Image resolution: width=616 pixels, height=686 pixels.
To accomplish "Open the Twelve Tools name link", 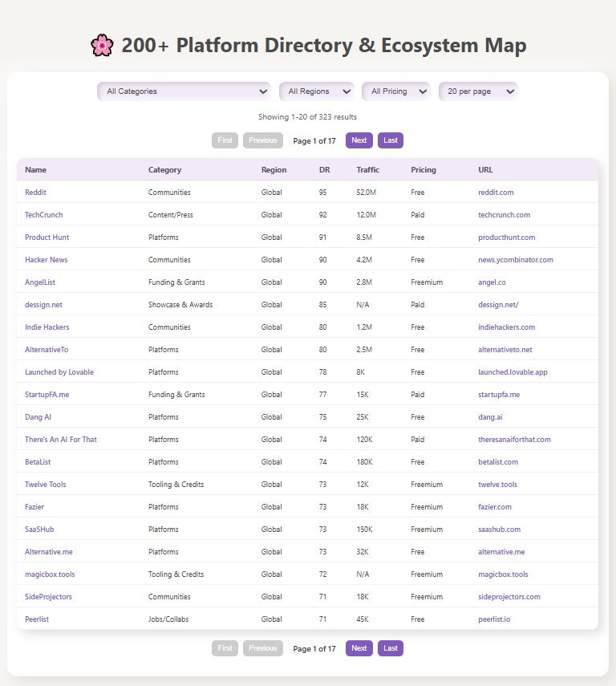I will (x=45, y=485).
